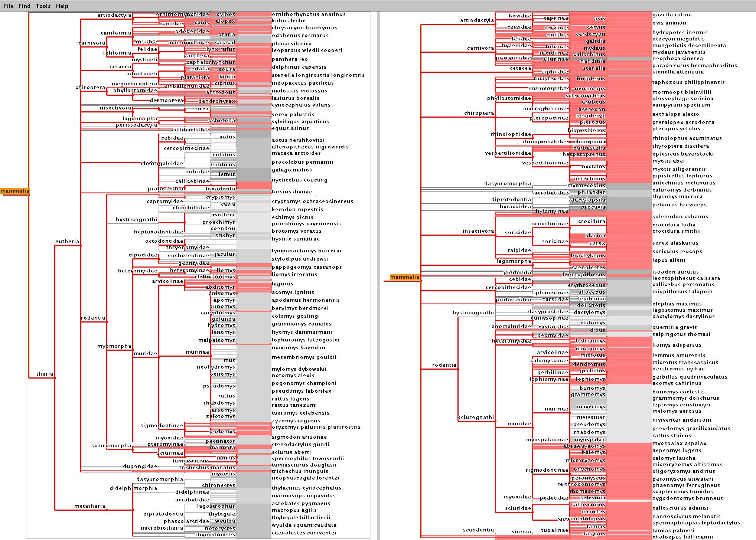Click stenella attenuata leaf label
The height and width of the screenshot is (540, 756).
coord(678,72)
